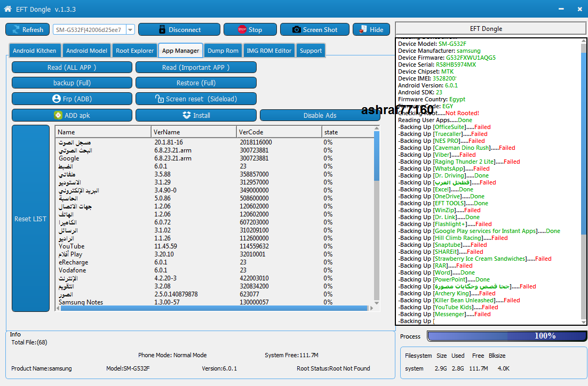Open the Android Kitchen tab
The width and height of the screenshot is (588, 386).
coord(34,51)
